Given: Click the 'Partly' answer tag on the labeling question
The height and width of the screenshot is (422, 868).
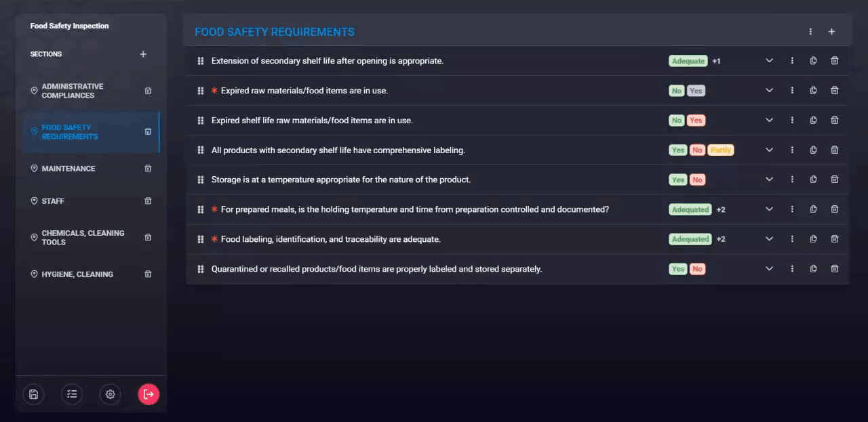Looking at the screenshot, I should pos(721,150).
